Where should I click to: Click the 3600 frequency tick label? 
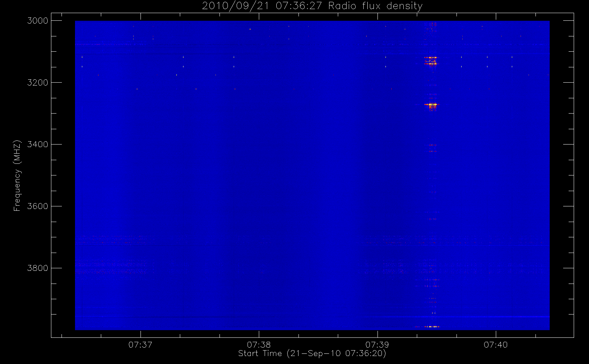38,206
